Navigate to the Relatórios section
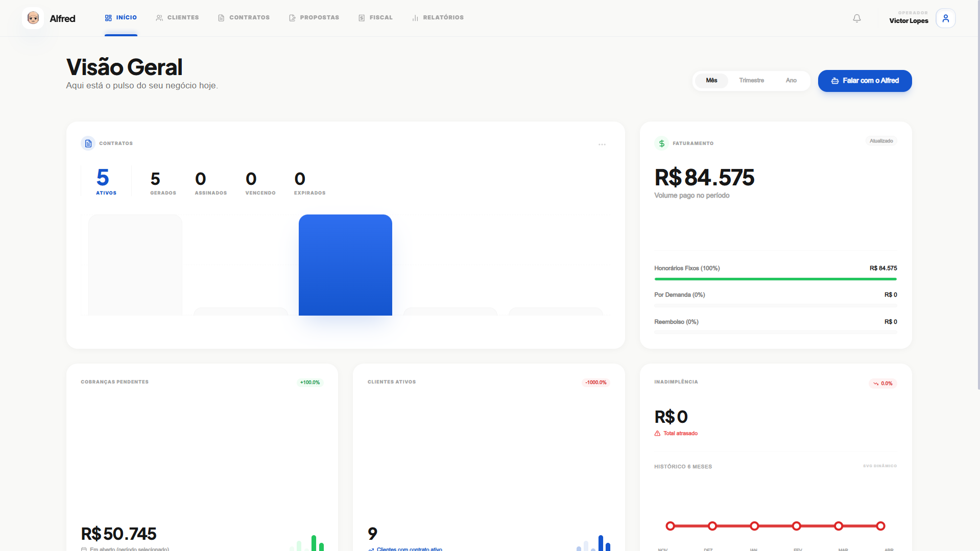The image size is (980, 551). click(438, 18)
